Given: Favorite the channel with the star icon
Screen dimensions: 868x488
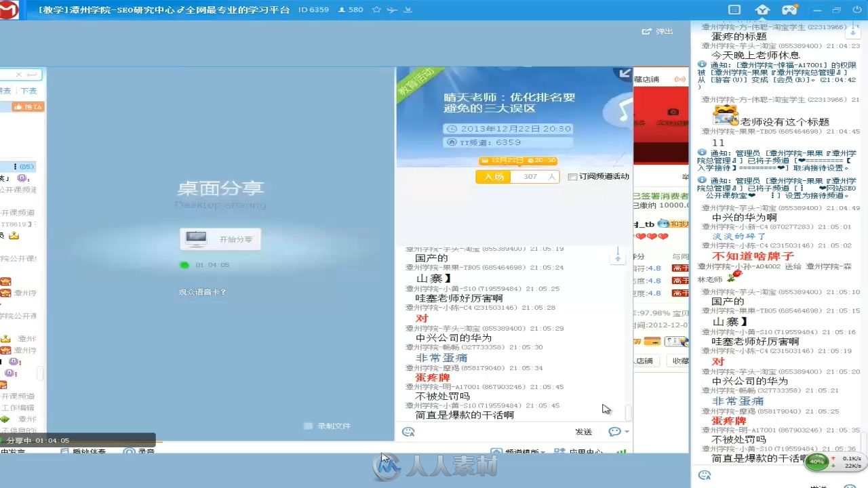Looking at the screenshot, I should (x=376, y=10).
